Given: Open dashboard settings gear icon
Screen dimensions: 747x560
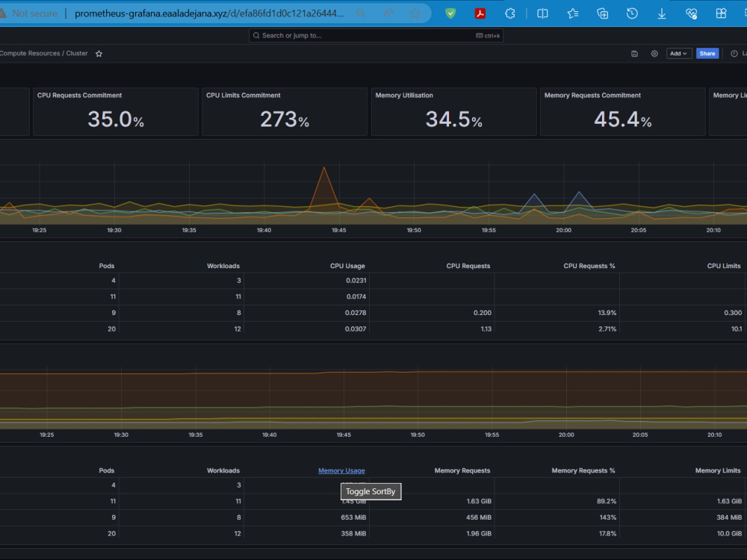Looking at the screenshot, I should [x=654, y=54].
